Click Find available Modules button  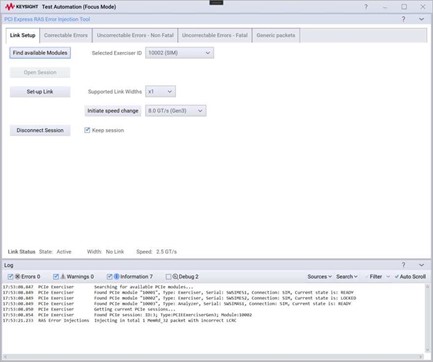(40, 53)
